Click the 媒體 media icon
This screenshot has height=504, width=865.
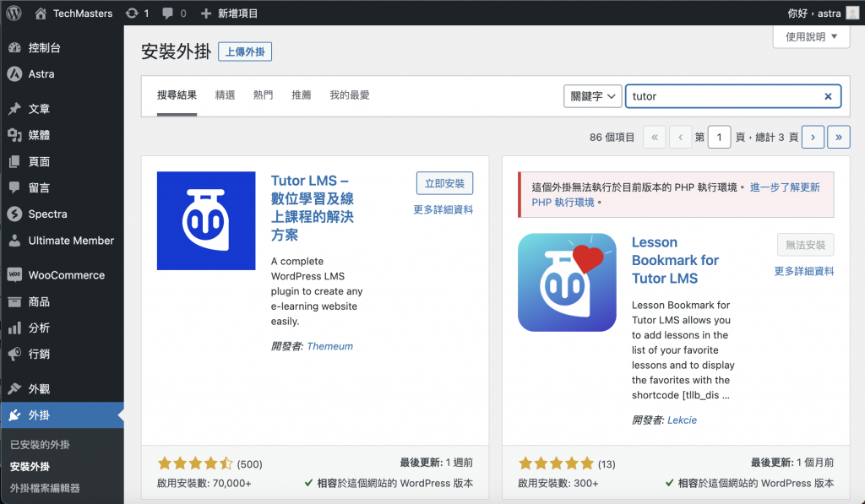coord(15,135)
